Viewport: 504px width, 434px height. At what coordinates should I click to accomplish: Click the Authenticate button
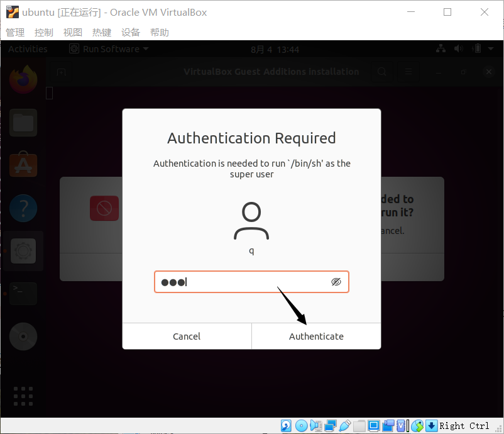(316, 337)
